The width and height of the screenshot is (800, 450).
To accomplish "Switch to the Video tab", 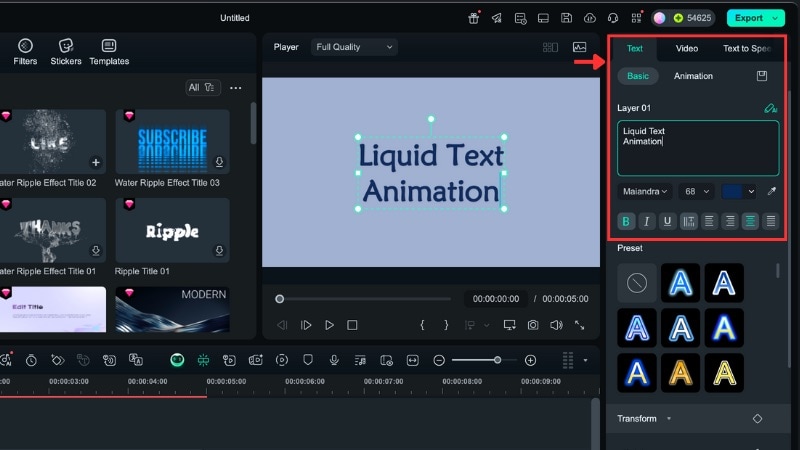I will click(687, 48).
